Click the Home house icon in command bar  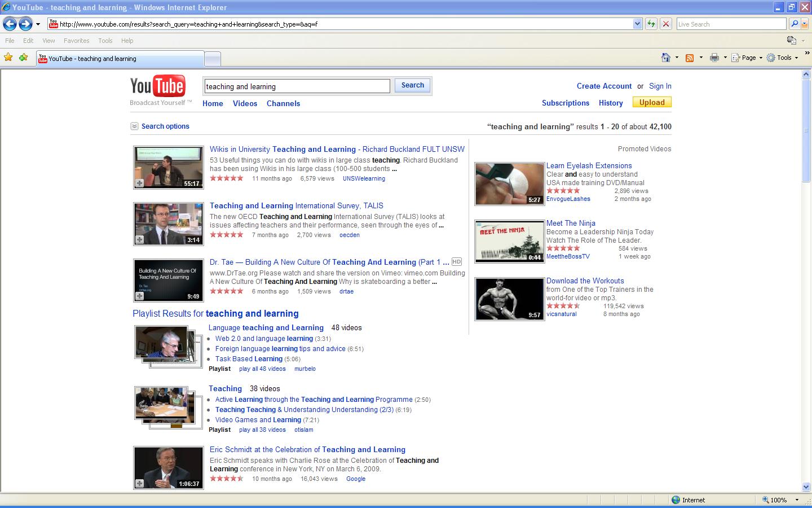666,58
